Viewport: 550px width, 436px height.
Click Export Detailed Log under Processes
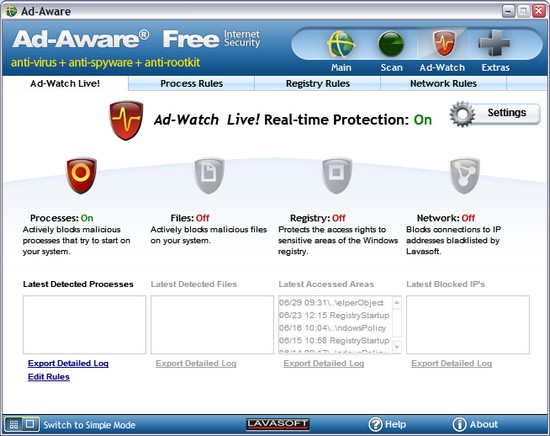68,363
